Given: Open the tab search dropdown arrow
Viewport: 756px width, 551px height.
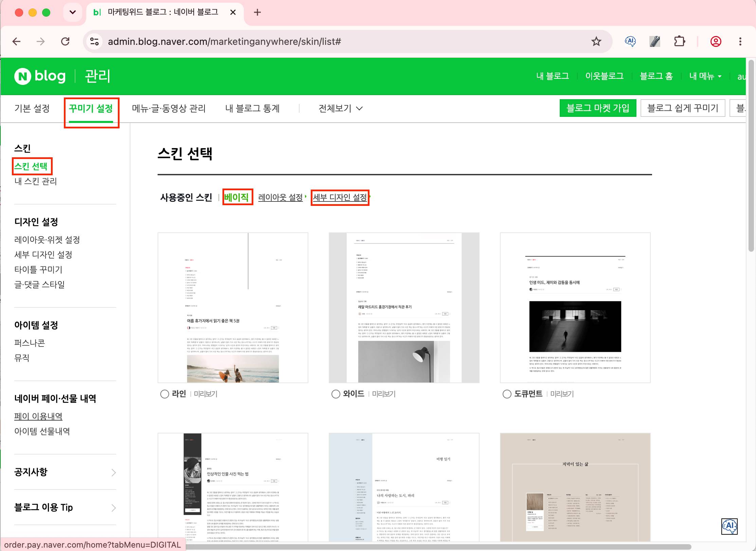Looking at the screenshot, I should tap(72, 13).
